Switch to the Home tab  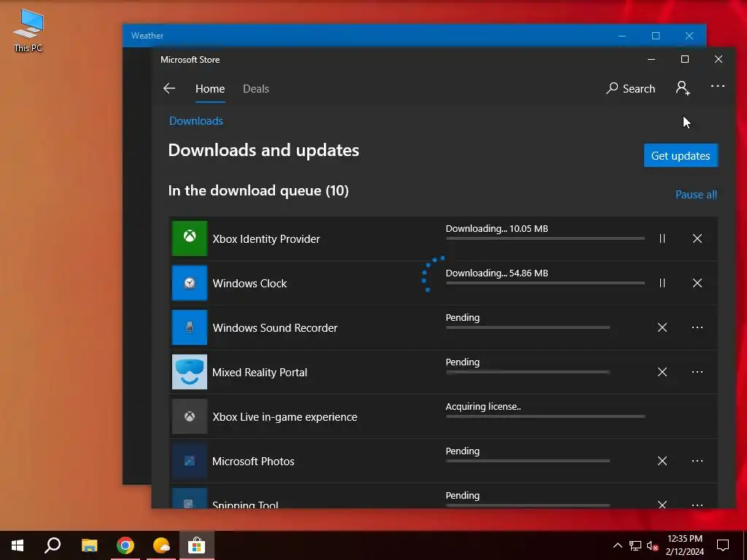pyautogui.click(x=210, y=89)
